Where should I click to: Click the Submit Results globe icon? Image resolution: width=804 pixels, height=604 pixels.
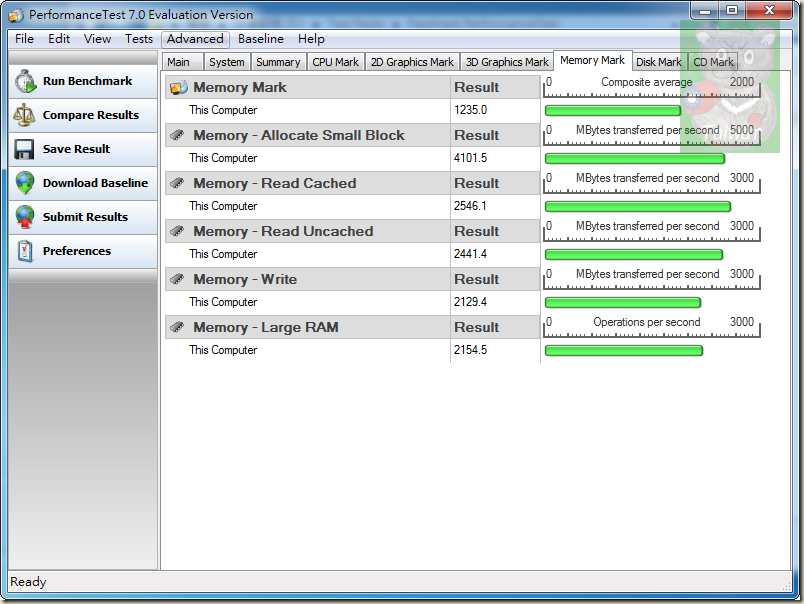pyautogui.click(x=25, y=217)
